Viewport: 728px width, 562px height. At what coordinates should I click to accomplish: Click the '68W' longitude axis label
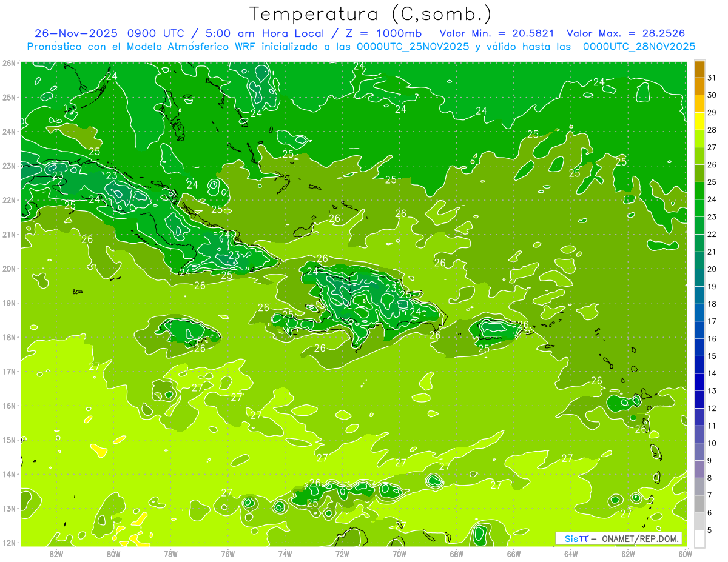(456, 554)
